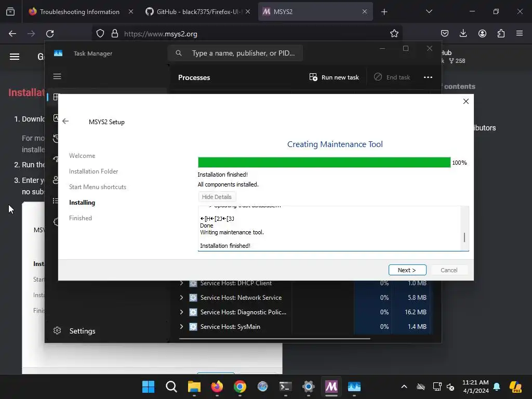Open Firefox View icon in the tab bar
The height and width of the screenshot is (399, 532).
coord(10,12)
